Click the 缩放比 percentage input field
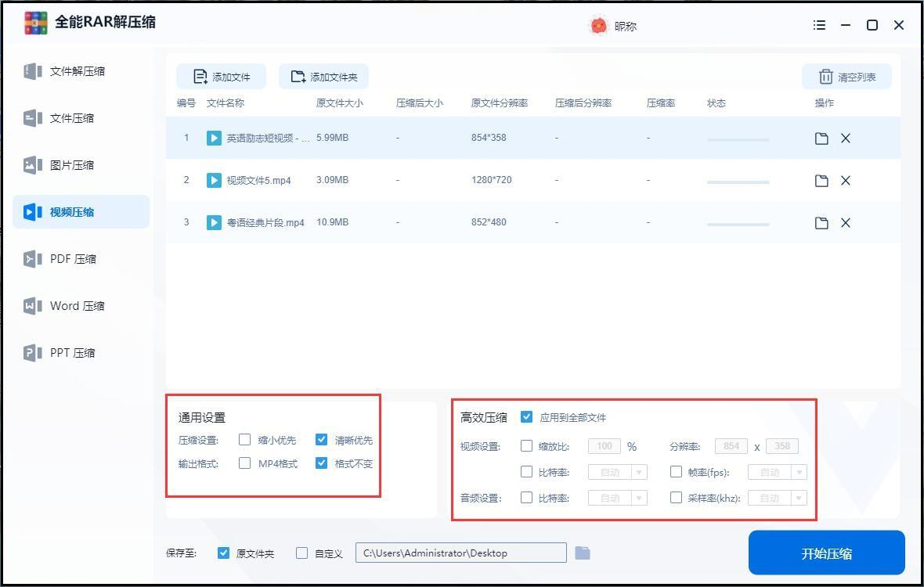The width and height of the screenshot is (924, 587). pyautogui.click(x=605, y=446)
